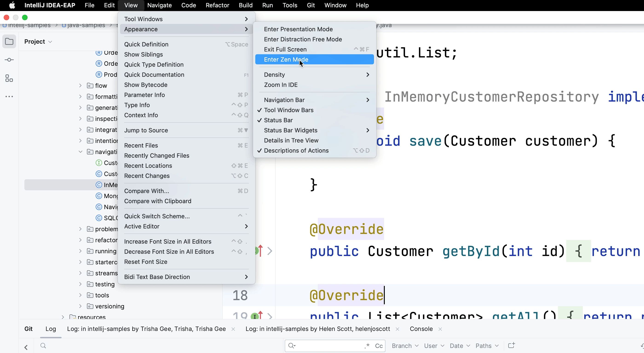Screen dimensions: 644x353
Task: Click Enter Zen Mode menu item
Action: pos(314,60)
